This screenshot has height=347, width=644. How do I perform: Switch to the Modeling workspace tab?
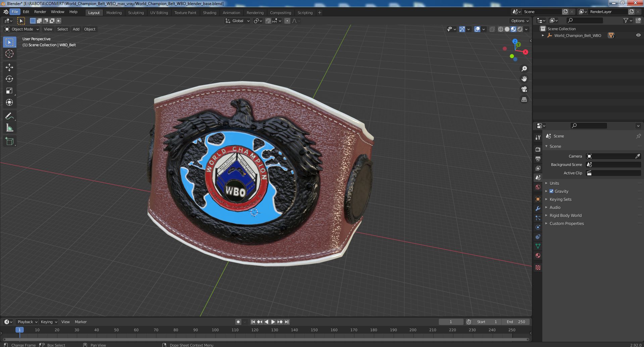114,13
